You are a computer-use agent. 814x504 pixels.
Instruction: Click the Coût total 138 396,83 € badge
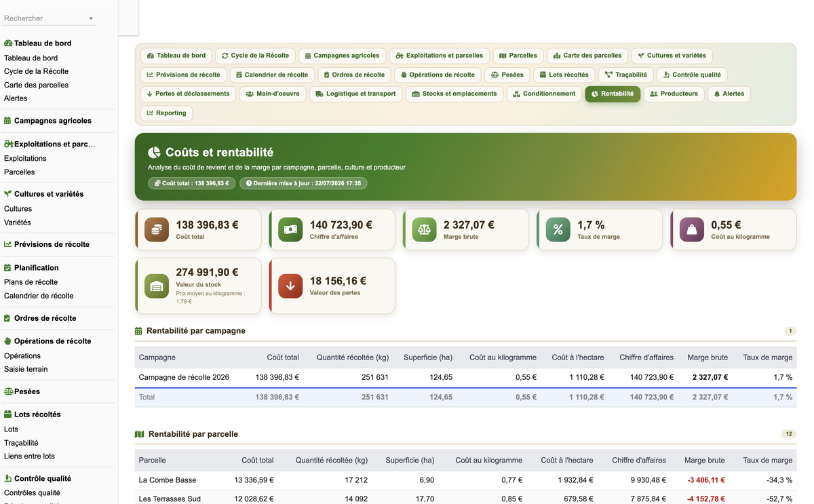[192, 183]
